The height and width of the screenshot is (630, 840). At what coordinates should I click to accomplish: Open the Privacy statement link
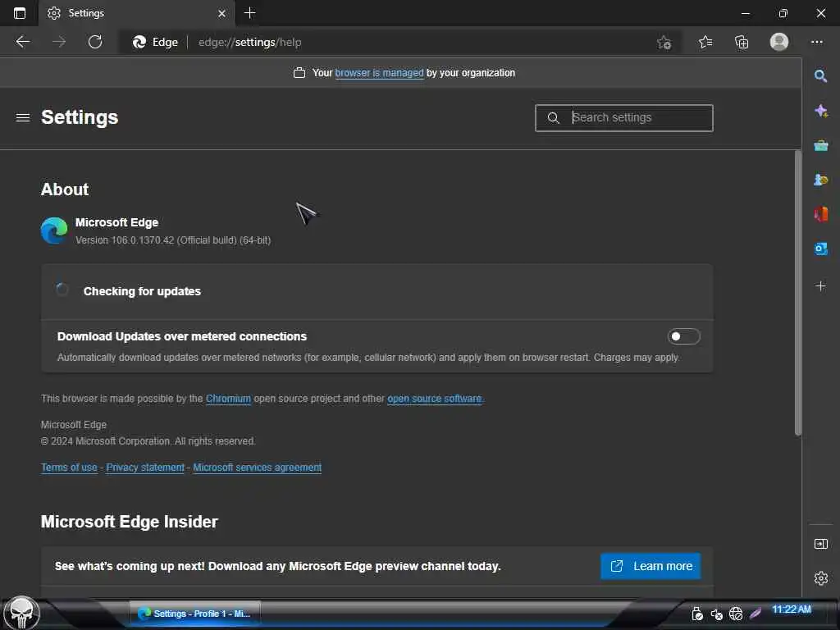tap(145, 467)
